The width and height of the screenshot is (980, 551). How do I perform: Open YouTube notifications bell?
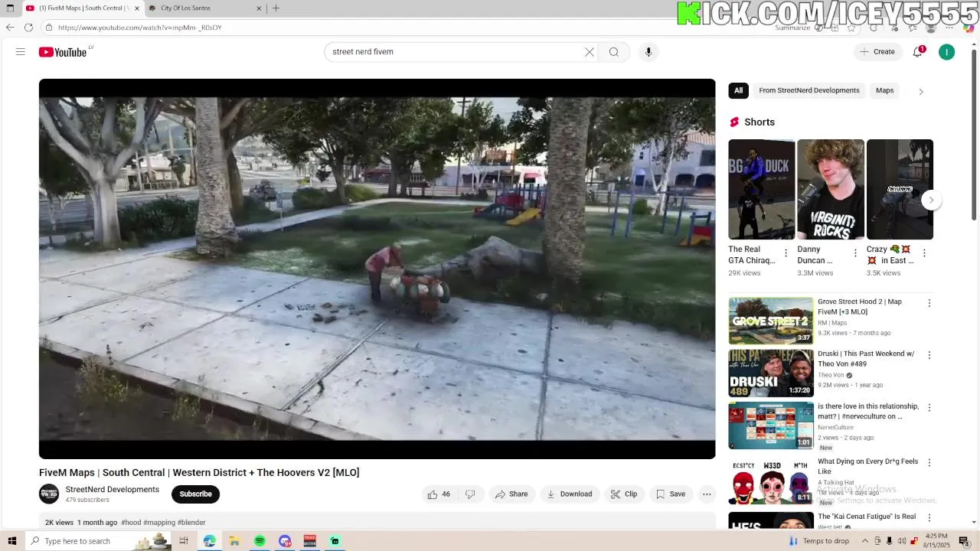pos(918,52)
